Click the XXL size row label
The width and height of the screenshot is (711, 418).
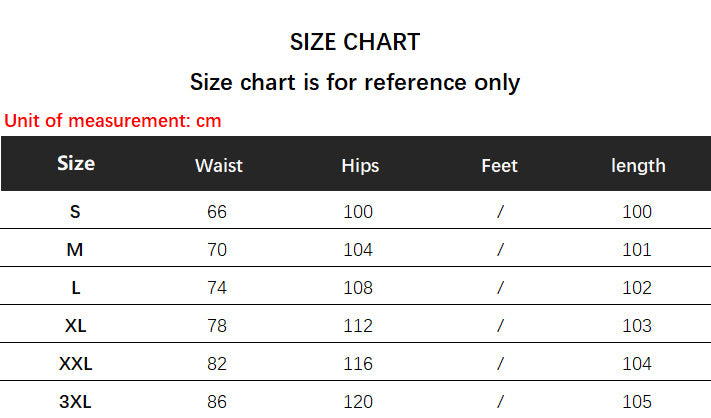point(75,365)
